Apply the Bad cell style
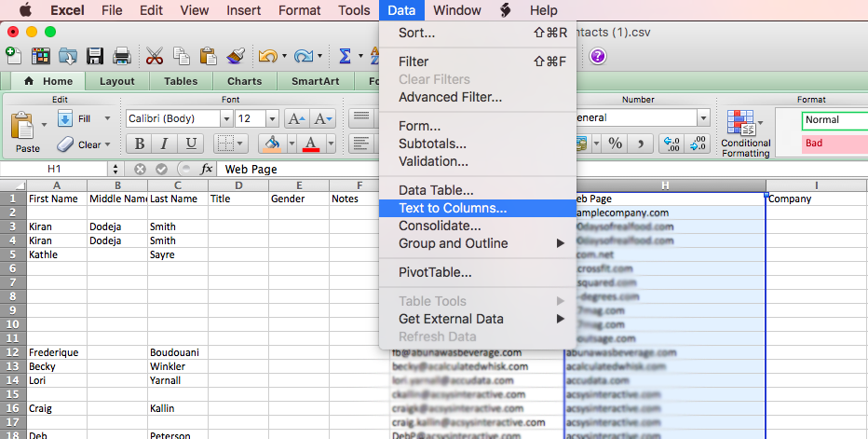This screenshot has width=868, height=439. [834, 143]
